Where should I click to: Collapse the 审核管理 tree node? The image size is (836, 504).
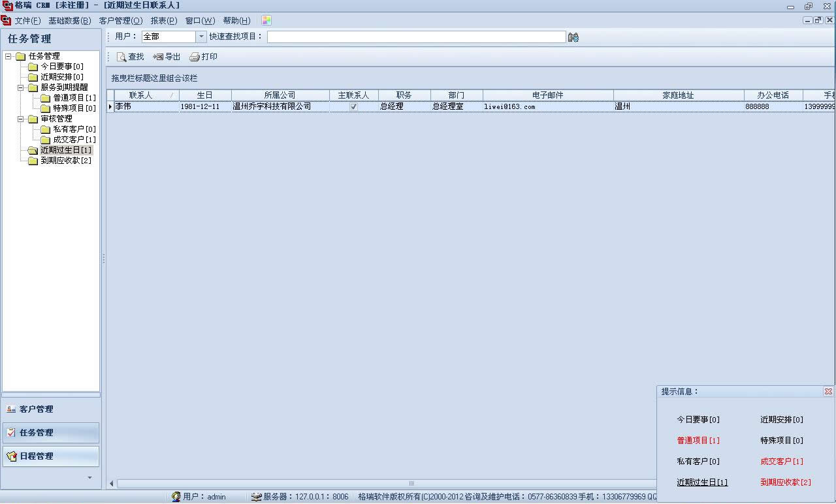21,119
